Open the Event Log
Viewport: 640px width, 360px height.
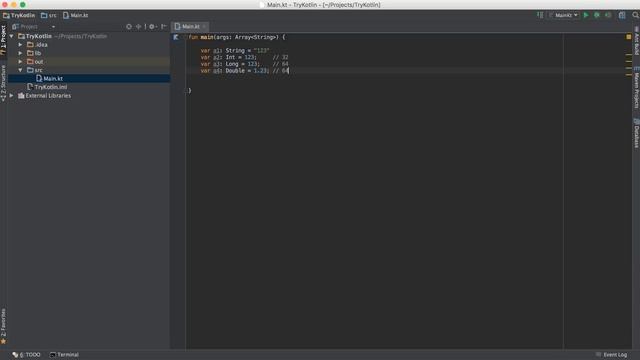pos(611,355)
